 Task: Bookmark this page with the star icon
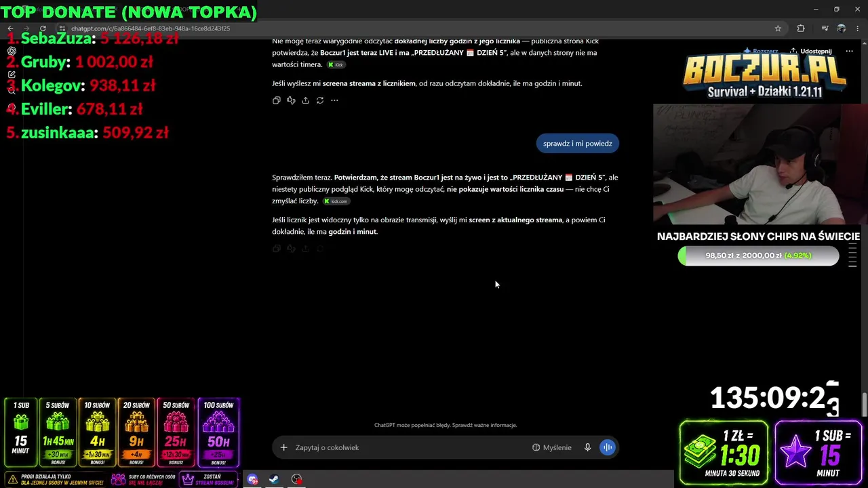(x=778, y=28)
